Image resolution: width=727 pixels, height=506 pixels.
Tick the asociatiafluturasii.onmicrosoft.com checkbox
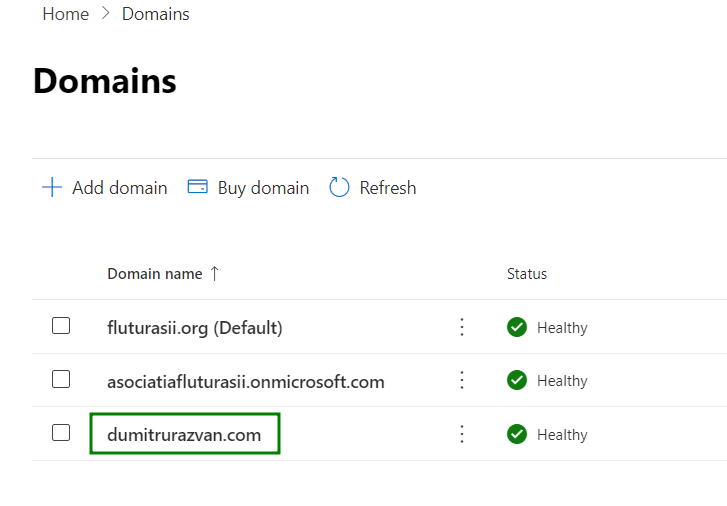click(x=61, y=380)
